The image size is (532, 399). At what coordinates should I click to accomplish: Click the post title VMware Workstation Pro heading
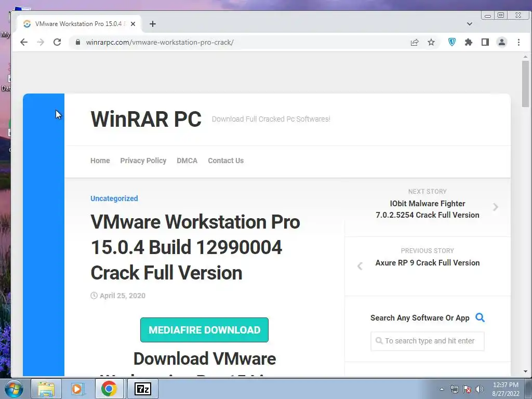(x=195, y=247)
